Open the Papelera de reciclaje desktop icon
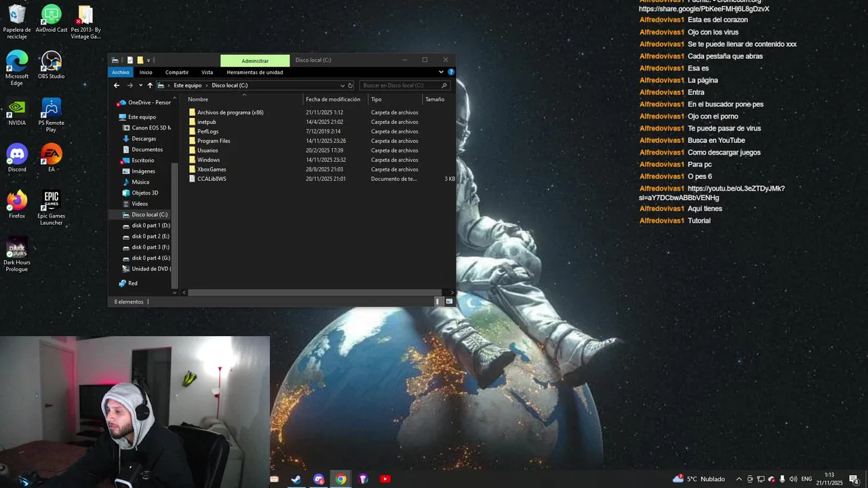 (17, 22)
